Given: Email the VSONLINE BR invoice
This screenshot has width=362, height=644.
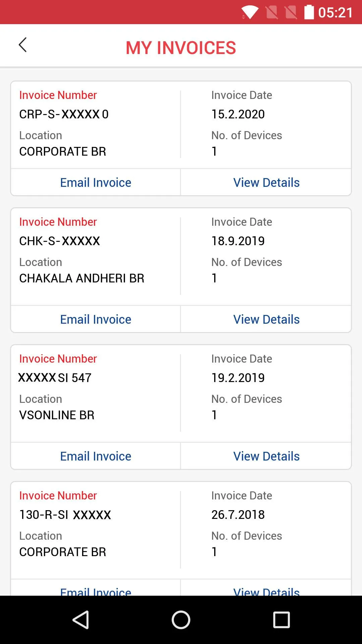Looking at the screenshot, I should point(96,456).
